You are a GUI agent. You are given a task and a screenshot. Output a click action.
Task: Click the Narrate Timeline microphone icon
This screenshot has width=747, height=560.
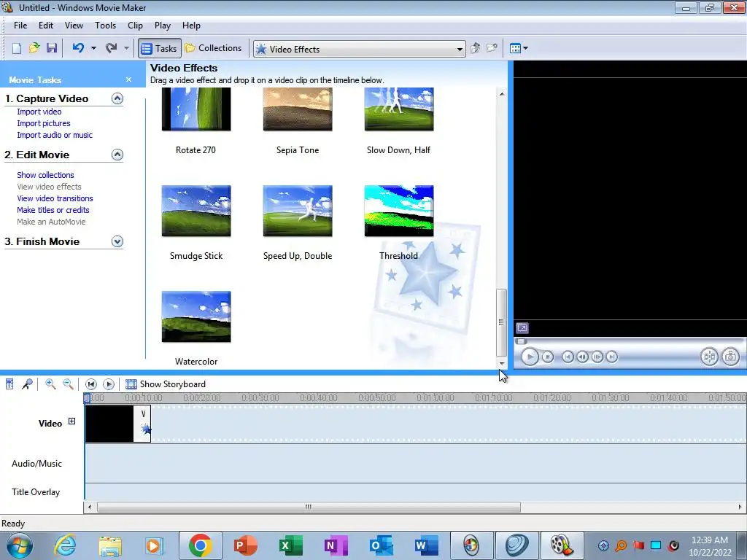tap(27, 384)
